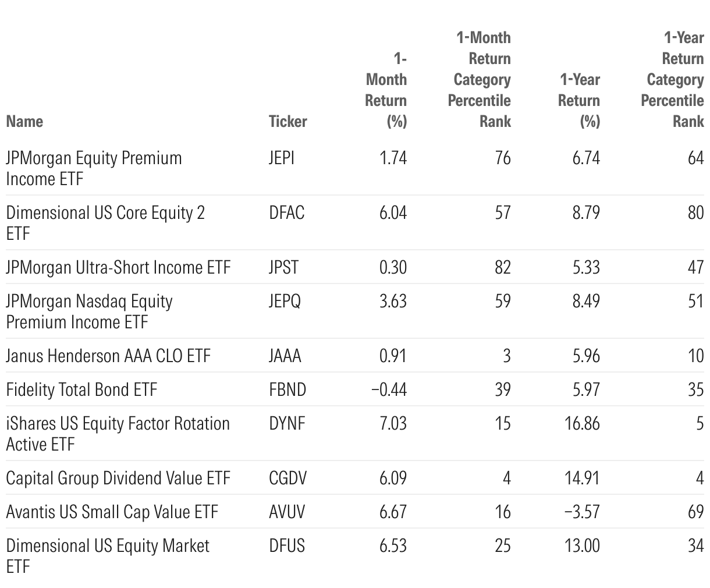Select Dimensional US Equity Market ETF

(108, 556)
